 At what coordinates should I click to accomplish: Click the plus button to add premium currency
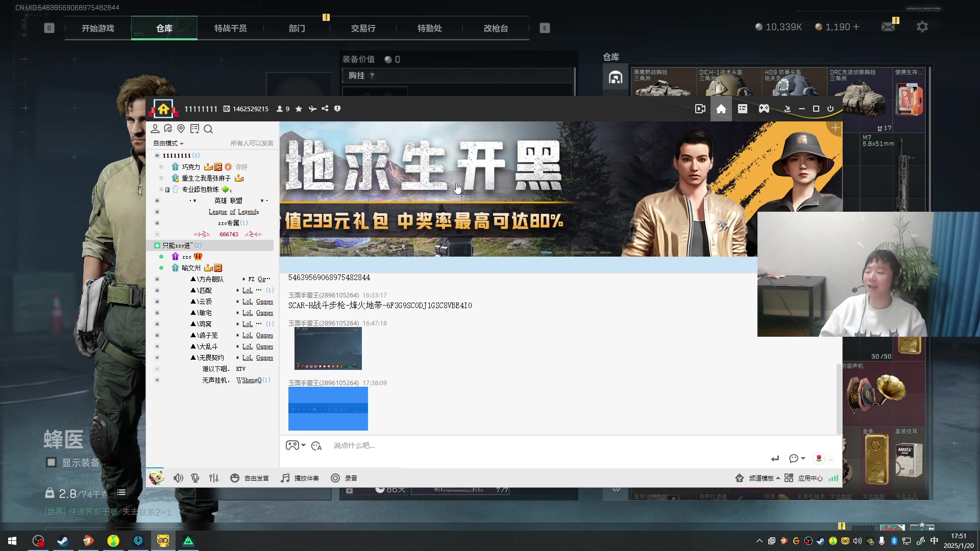click(856, 27)
